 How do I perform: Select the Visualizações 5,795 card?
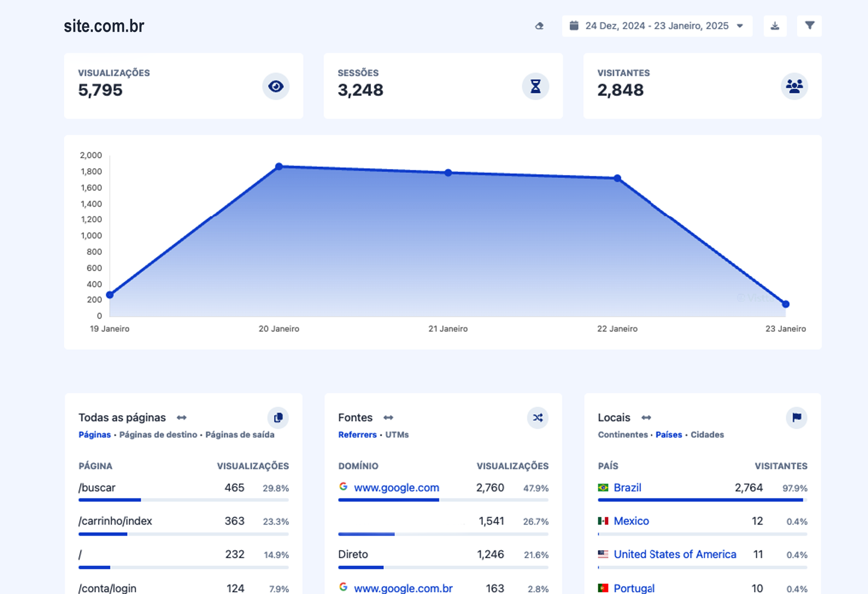click(183, 86)
